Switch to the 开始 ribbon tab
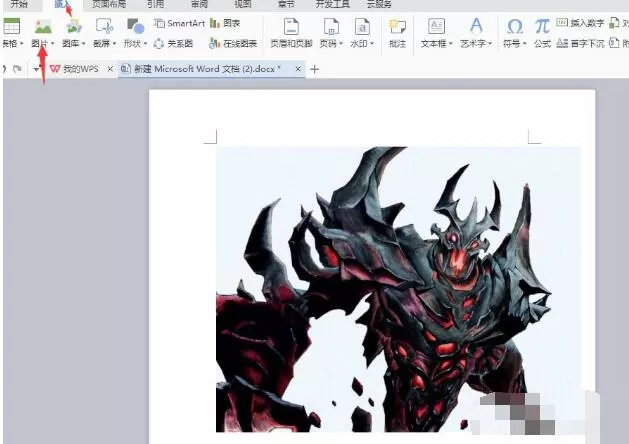The image size is (629, 444). [18, 4]
